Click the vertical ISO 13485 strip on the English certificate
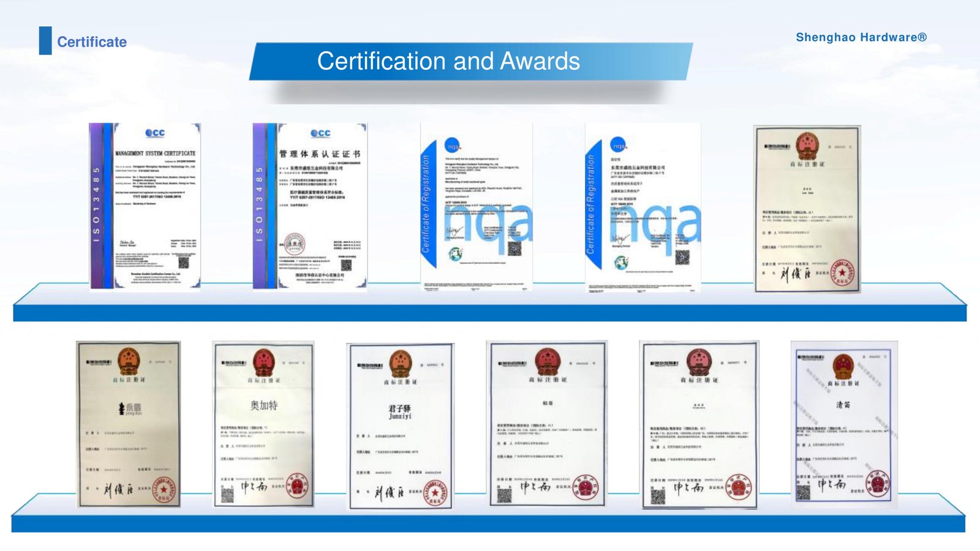Image resolution: width=980 pixels, height=551 pixels. click(96, 206)
